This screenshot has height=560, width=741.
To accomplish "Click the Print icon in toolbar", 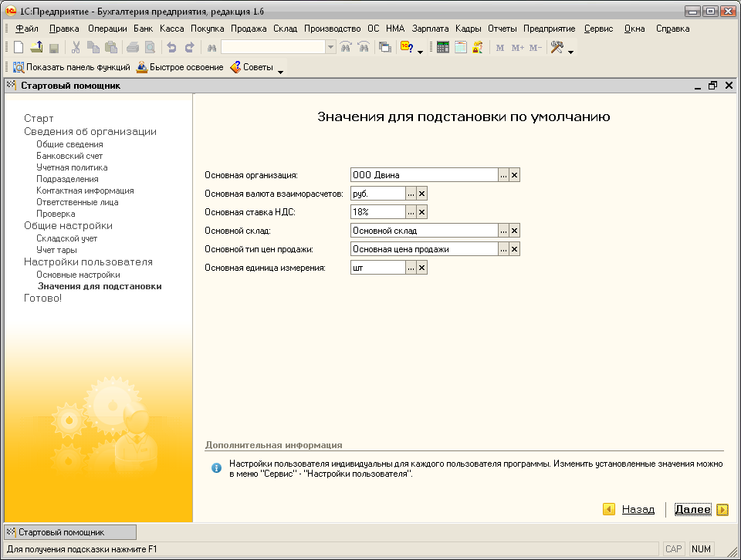I will tap(133, 47).
